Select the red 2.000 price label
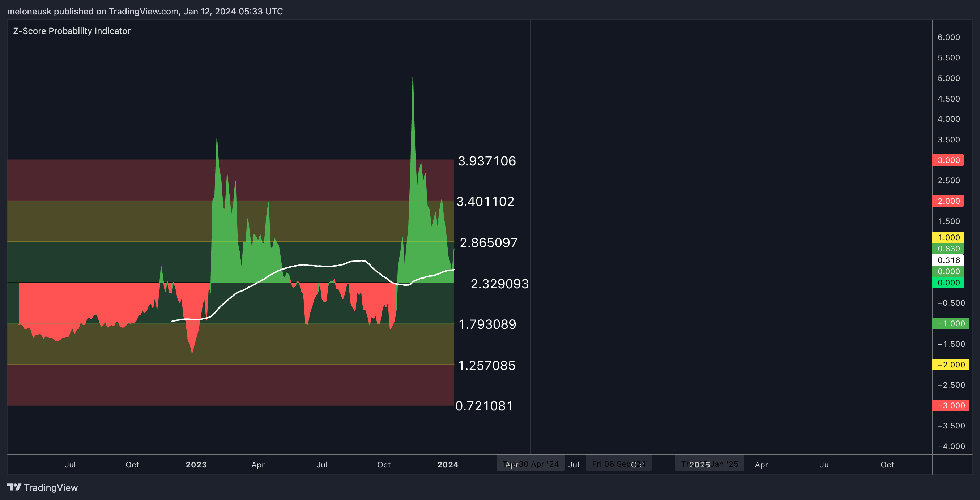This screenshot has height=500, width=980. (948, 201)
